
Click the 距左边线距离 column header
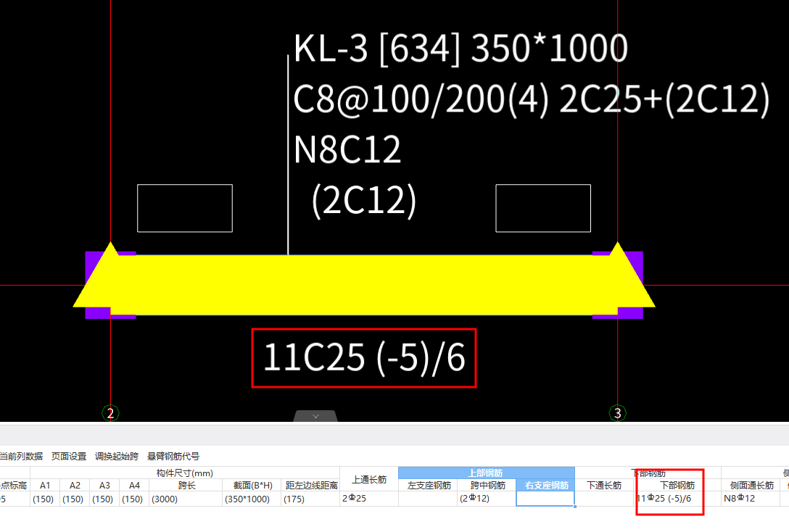(x=311, y=485)
